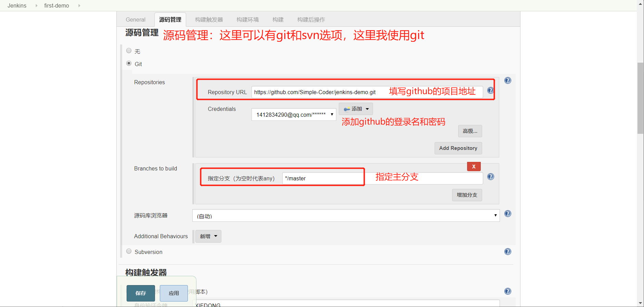The image size is (644, 307).
Task: Open help icon beside Repository URL field
Action: click(490, 90)
